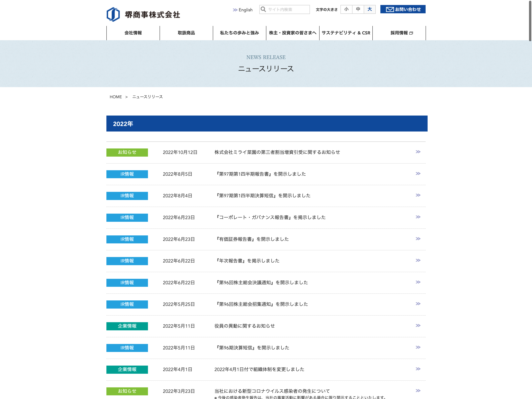Click the Sakai Shoji company logo

click(143, 14)
